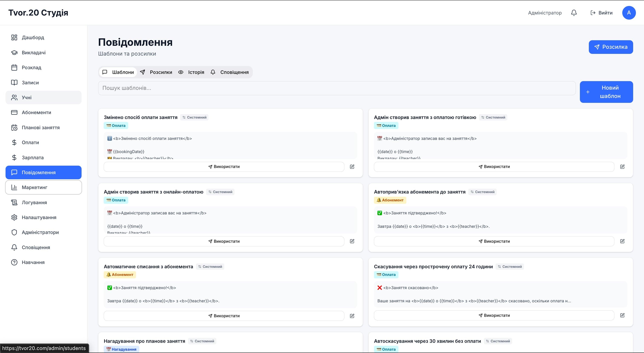Click the 'Tvor.20 Студія' logo title
Viewport: 644px width, 353px height.
tap(38, 13)
